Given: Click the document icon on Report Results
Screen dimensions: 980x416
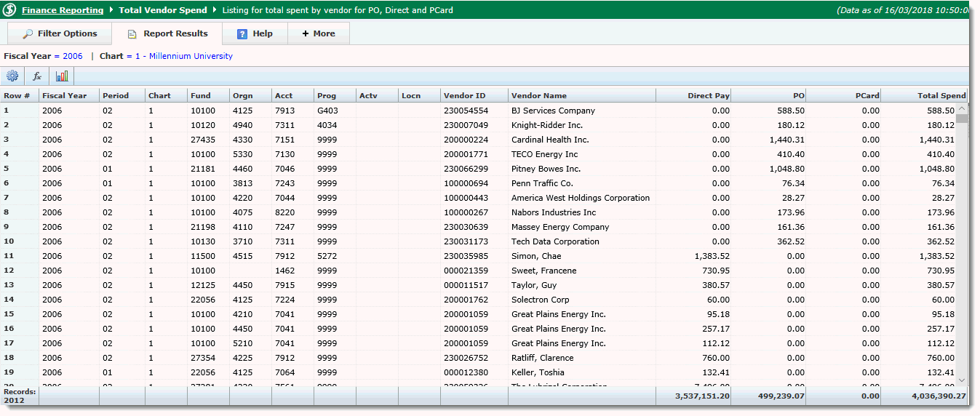Looking at the screenshot, I should pos(132,34).
